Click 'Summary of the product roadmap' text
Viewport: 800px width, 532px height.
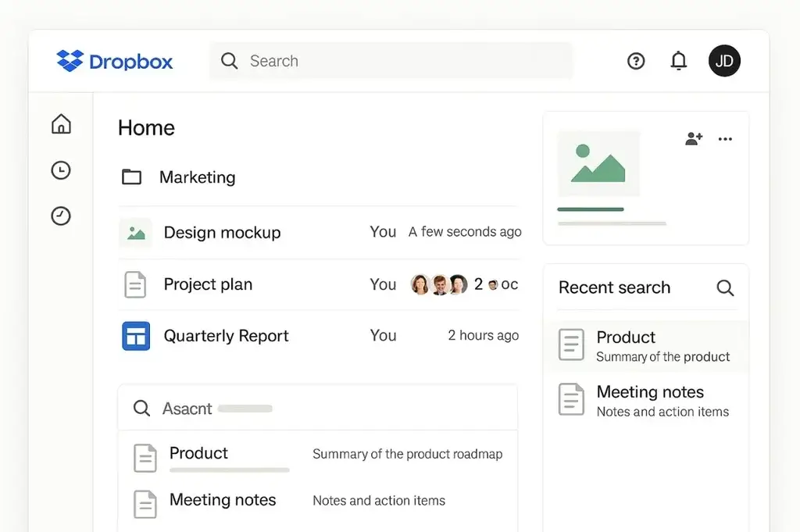(407, 454)
